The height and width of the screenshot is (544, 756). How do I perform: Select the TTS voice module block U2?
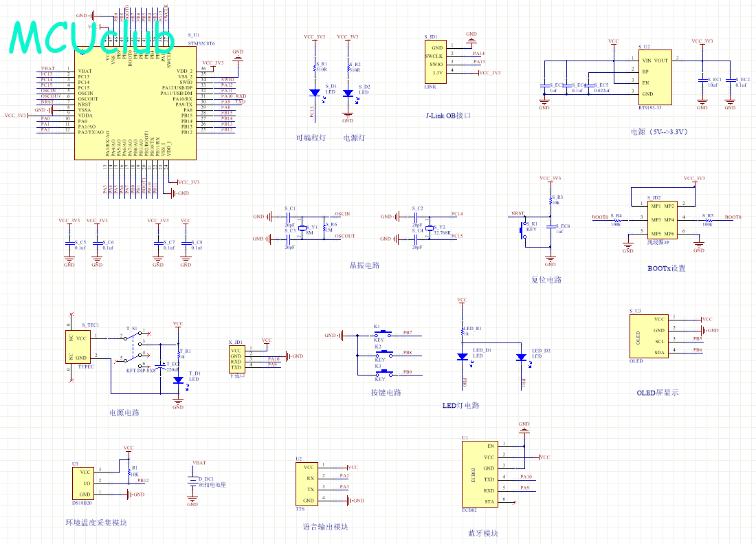point(307,484)
